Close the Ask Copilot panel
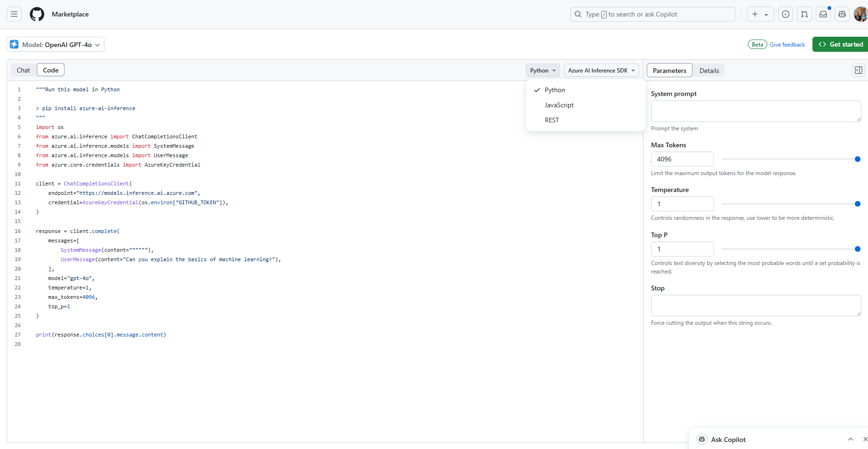The width and height of the screenshot is (868, 449). coord(865,439)
